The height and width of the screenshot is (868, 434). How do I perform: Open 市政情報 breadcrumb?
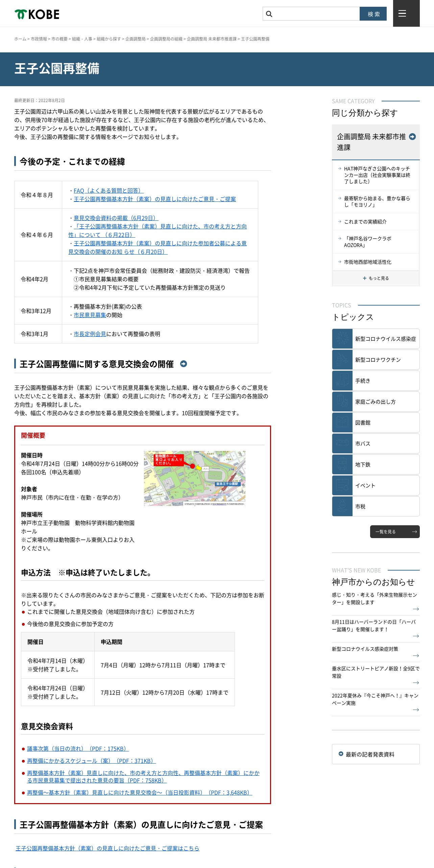[x=39, y=39]
